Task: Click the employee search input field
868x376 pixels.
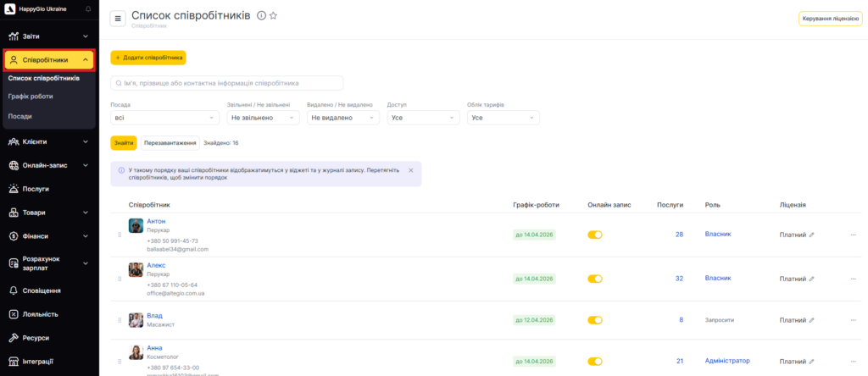Action: click(227, 83)
